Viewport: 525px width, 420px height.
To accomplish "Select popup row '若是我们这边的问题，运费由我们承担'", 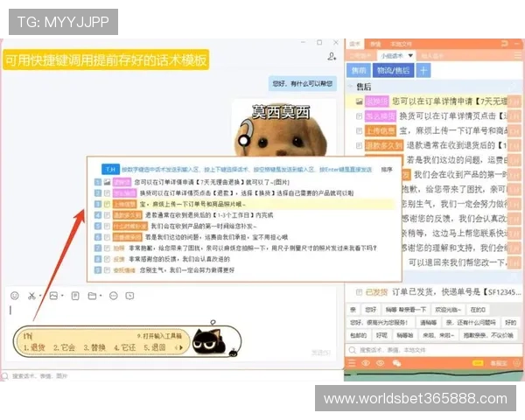I will [x=244, y=237].
